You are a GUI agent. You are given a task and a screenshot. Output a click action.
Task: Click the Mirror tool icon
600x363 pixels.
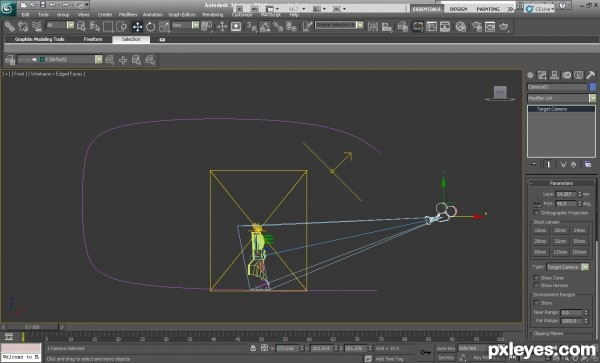[373, 26]
